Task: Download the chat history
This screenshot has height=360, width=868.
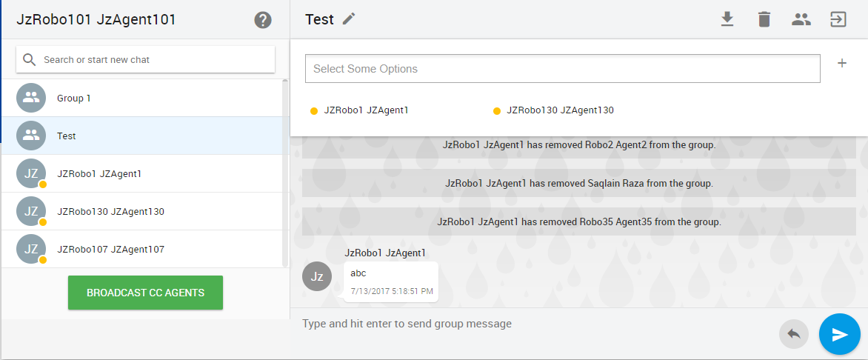Action: click(x=727, y=19)
